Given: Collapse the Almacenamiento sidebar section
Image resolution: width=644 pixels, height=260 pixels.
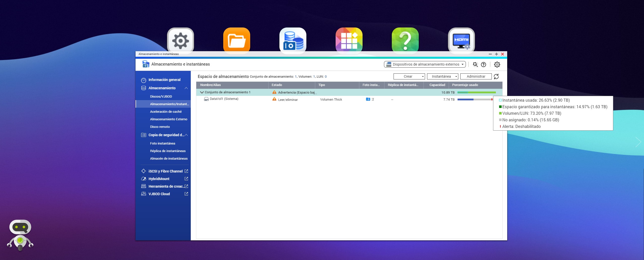Looking at the screenshot, I should click(x=186, y=88).
